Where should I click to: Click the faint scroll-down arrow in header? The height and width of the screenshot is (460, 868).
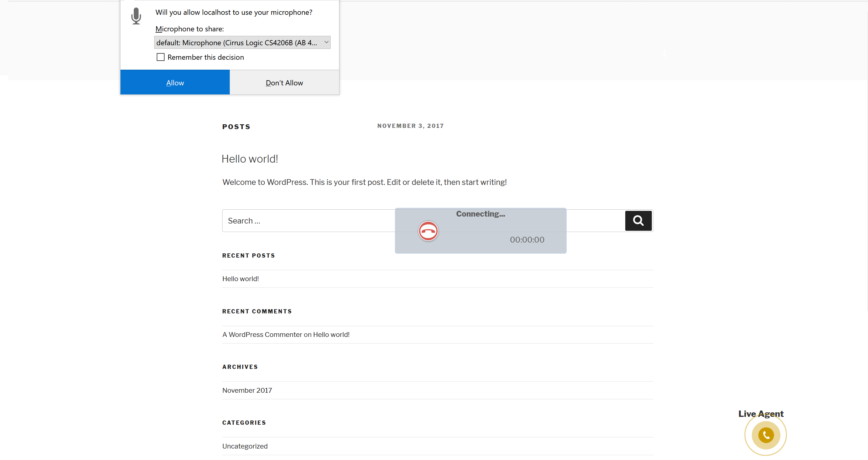664,53
